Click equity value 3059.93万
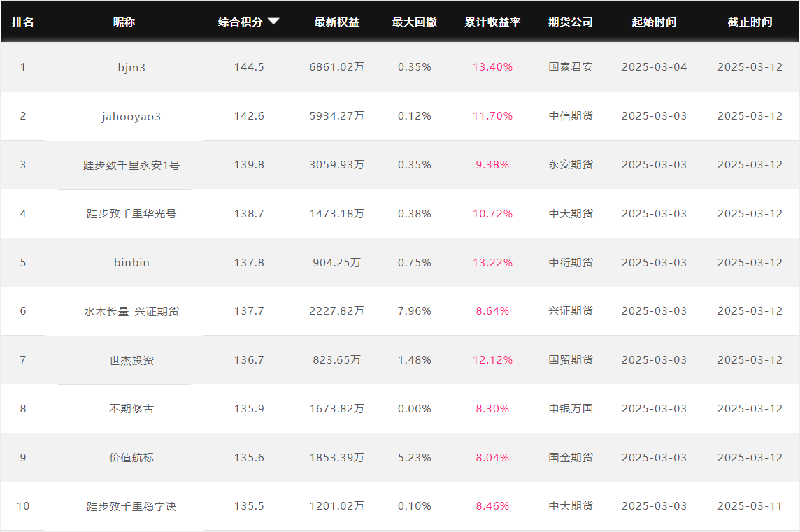Viewport: 800px width, 532px height. point(337,165)
